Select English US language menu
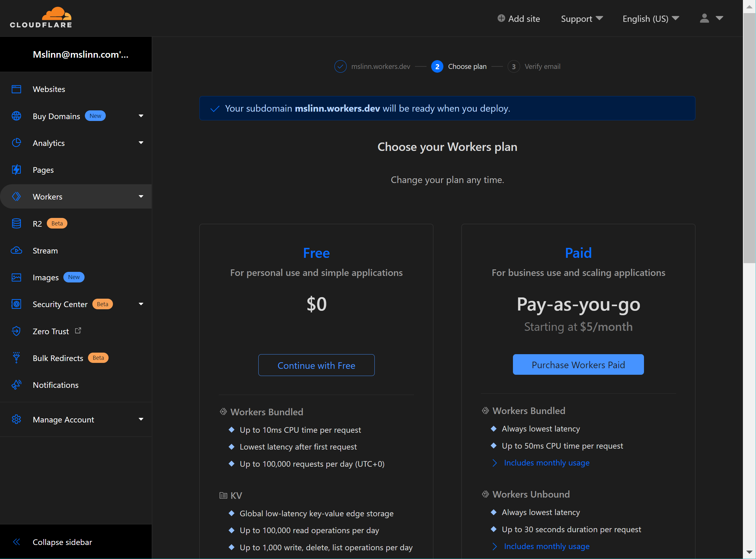The width and height of the screenshot is (756, 559). pyautogui.click(x=650, y=18)
